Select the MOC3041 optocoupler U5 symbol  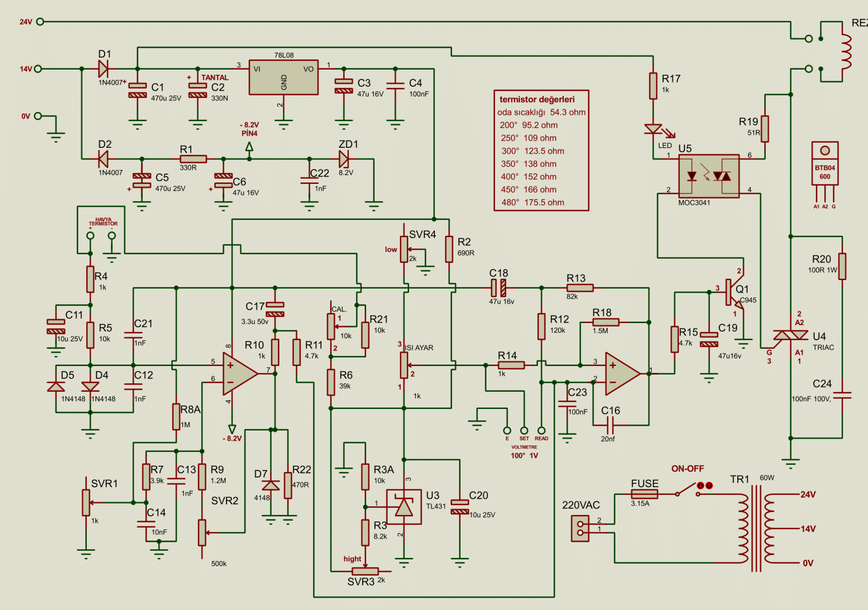point(708,176)
